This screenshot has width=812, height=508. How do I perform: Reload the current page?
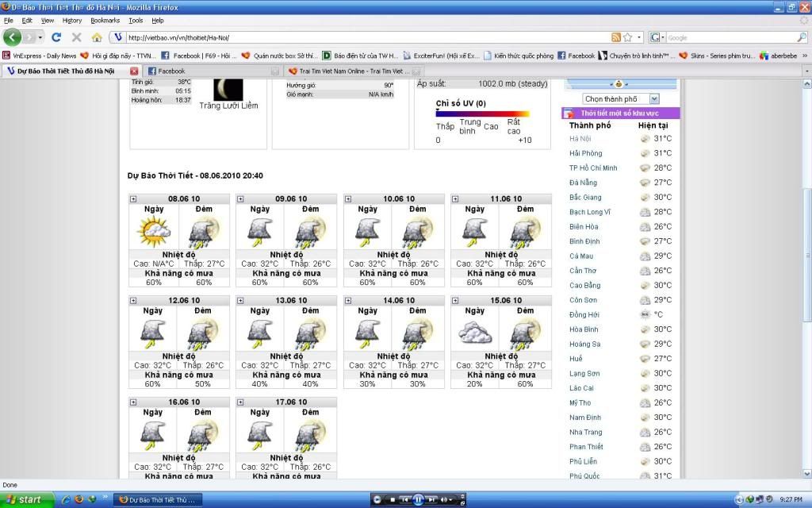coord(56,37)
